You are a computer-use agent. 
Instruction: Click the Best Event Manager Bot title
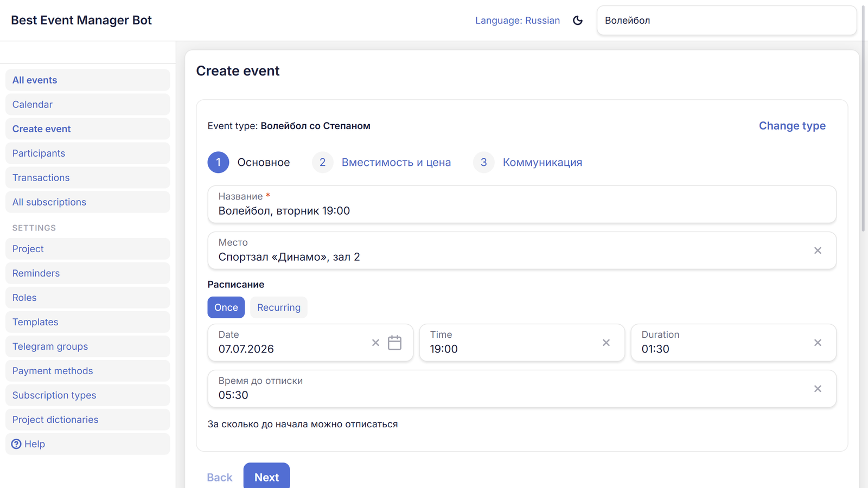(x=81, y=21)
